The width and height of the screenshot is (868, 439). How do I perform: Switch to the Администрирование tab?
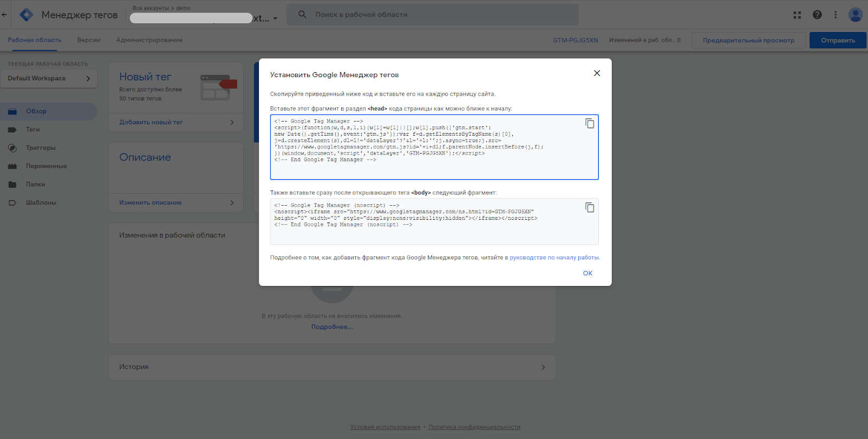click(x=149, y=40)
